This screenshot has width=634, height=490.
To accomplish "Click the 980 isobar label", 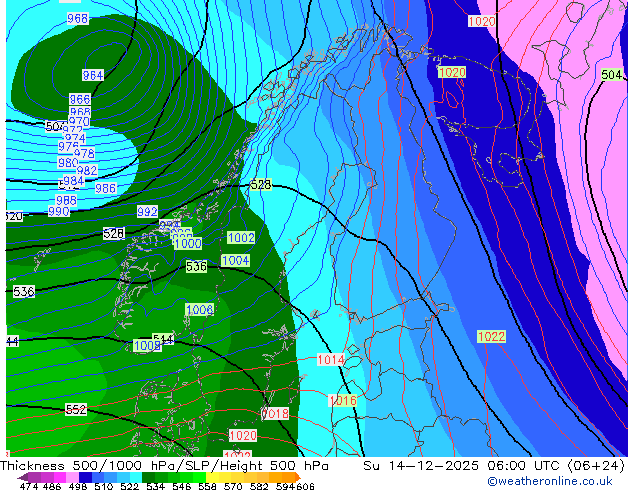I will pos(68,163).
